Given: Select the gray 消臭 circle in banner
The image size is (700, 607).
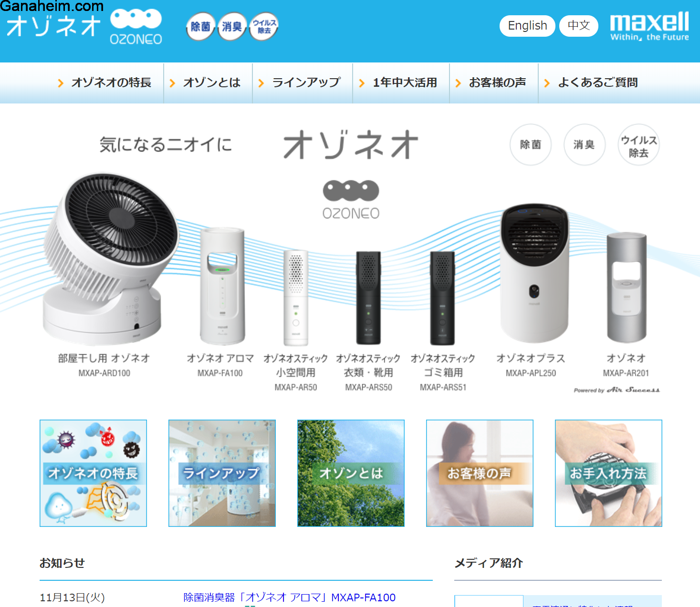Looking at the screenshot, I should [x=584, y=145].
